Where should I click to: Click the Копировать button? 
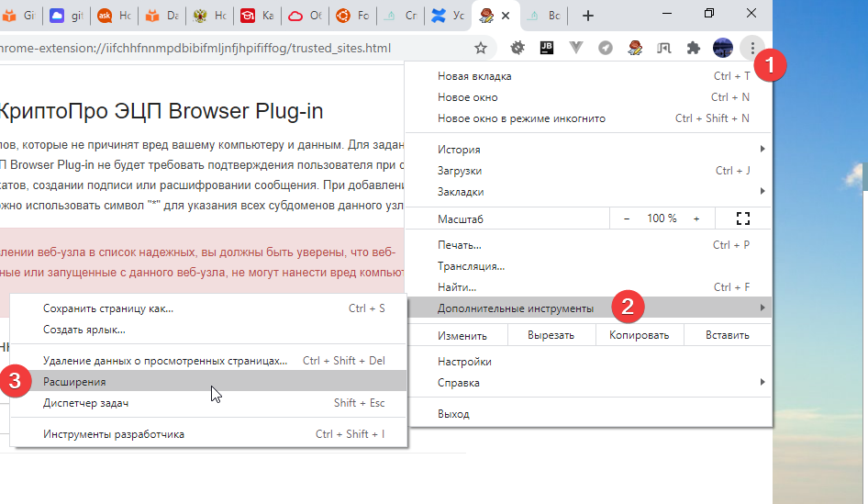(640, 335)
